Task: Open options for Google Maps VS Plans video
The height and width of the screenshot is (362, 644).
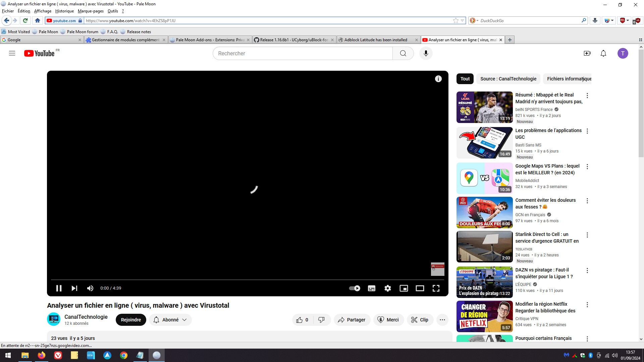Action: pos(587,167)
